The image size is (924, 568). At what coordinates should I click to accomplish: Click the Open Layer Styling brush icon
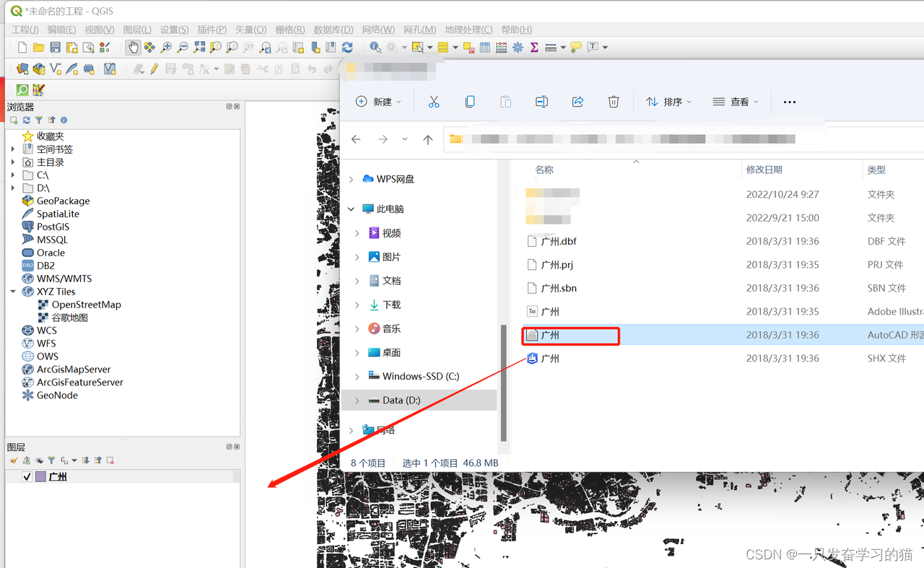tap(14, 460)
